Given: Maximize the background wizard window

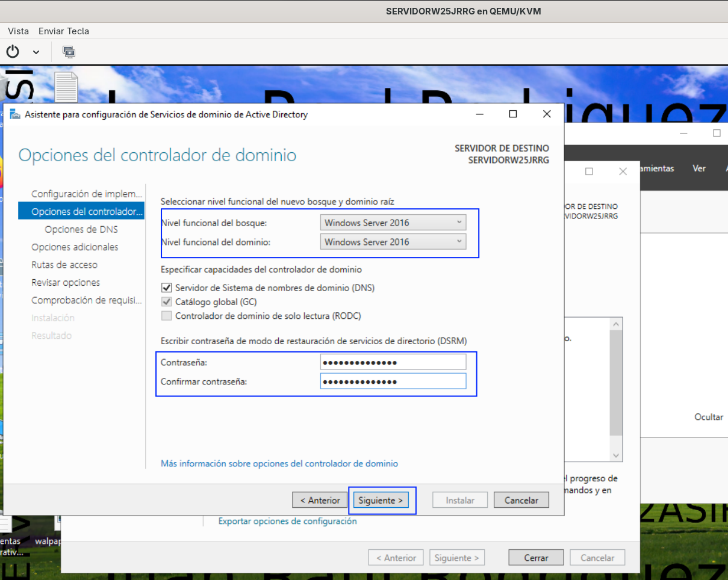Looking at the screenshot, I should click(589, 171).
